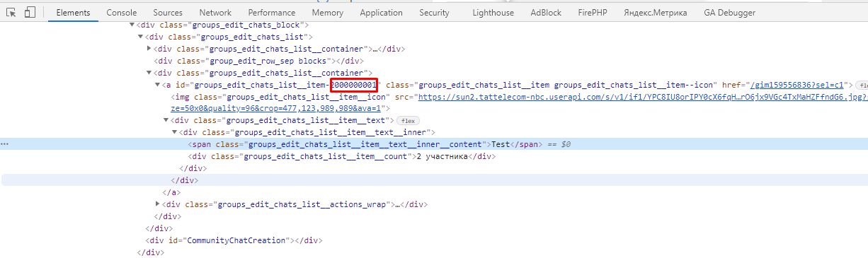Screen dimensions: 868x258
Task: Select the span containing Test text
Action: pyautogui.click(x=434, y=144)
